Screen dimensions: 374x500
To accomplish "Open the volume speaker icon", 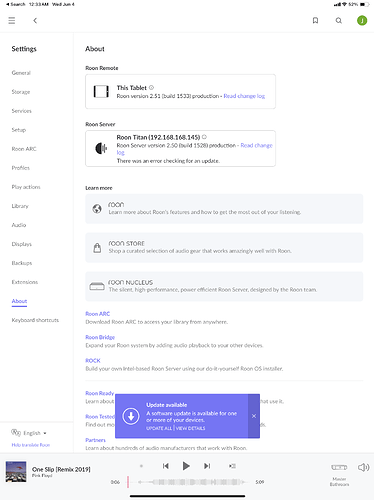I will [363, 467].
